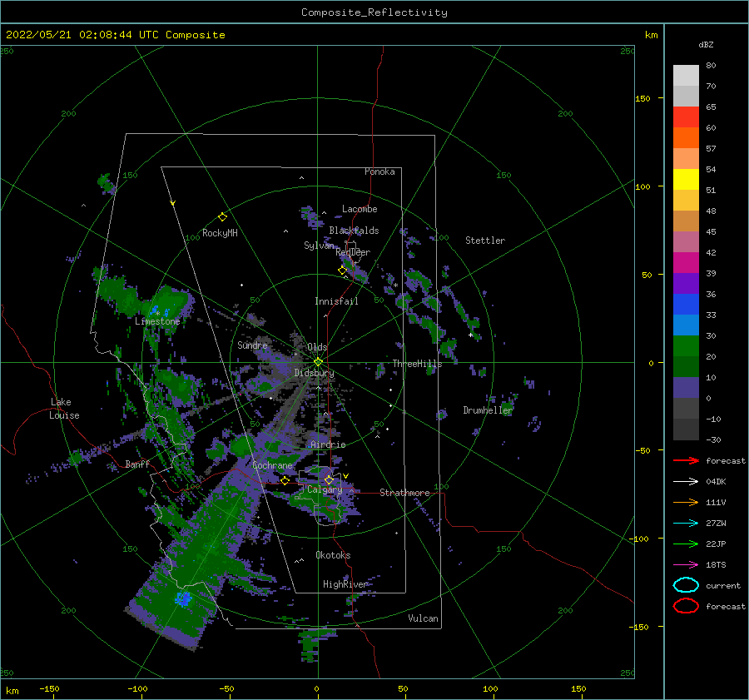Image resolution: width=749 pixels, height=700 pixels.
Task: Click the Composite_Reflectivity title
Action: [374, 12]
